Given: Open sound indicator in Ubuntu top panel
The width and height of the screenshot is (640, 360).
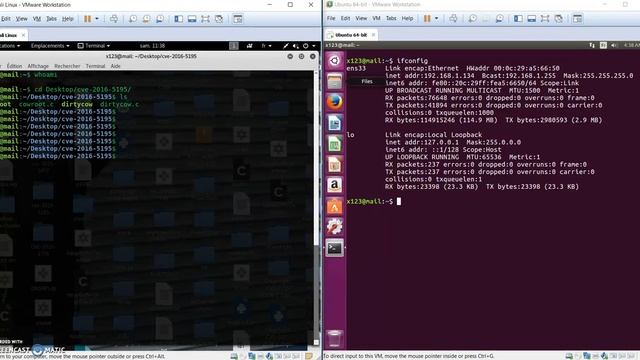Looking at the screenshot, I should tap(614, 45).
